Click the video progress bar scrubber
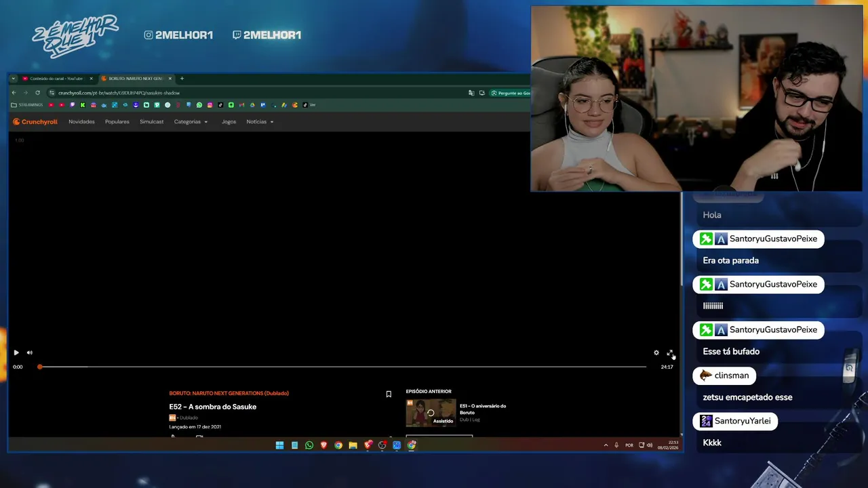The width and height of the screenshot is (868, 488). [40, 367]
